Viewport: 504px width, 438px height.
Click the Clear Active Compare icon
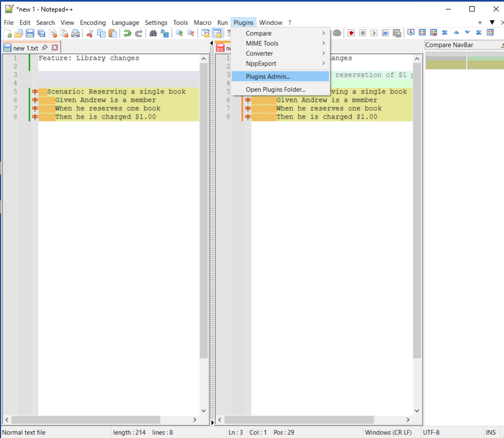(433, 33)
